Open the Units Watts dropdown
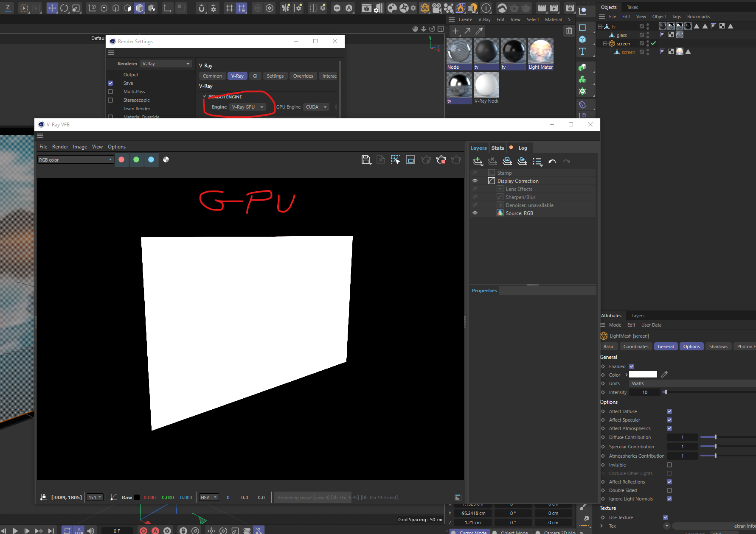This screenshot has height=534, width=756. tap(692, 383)
